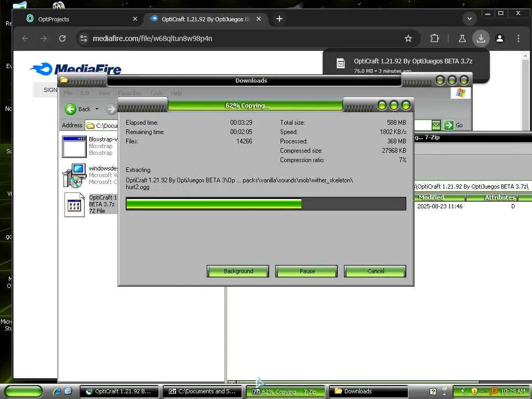Screen dimensions: 532x399
Task: Click the taskbar clock showing 10:25 AM
Action: 513,391
